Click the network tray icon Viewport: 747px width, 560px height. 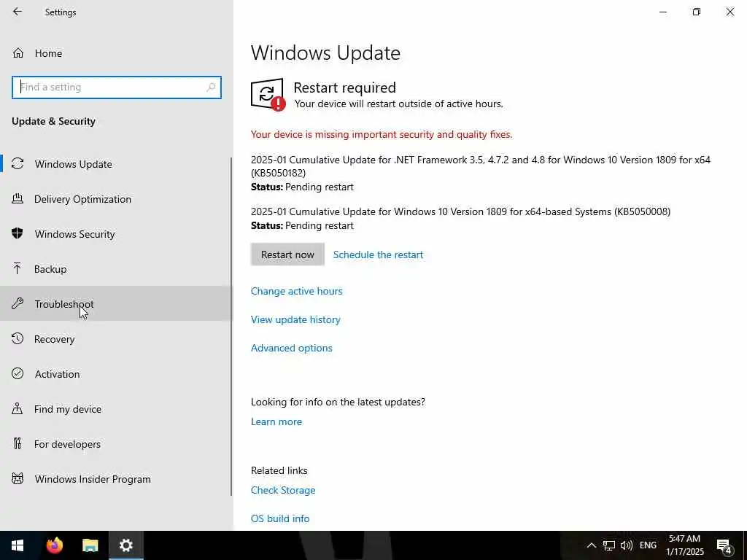click(609, 545)
